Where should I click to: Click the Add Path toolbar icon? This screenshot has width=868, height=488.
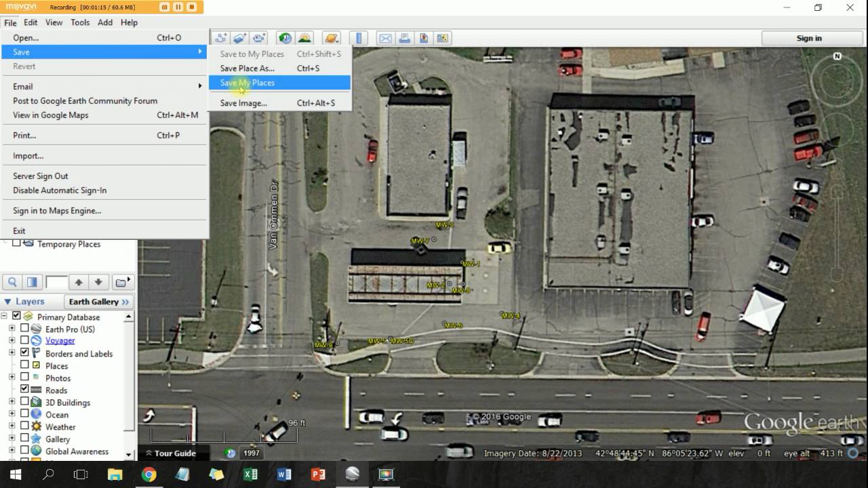220,38
